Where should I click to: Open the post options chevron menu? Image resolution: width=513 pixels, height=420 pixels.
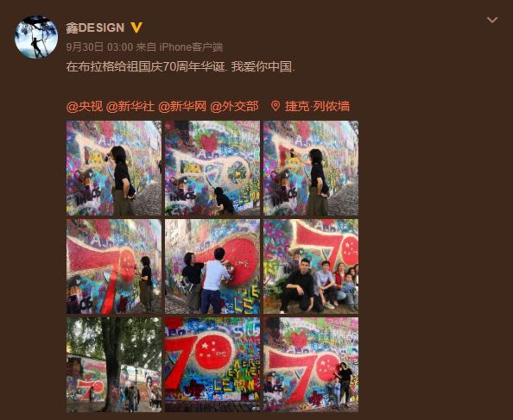point(492,20)
